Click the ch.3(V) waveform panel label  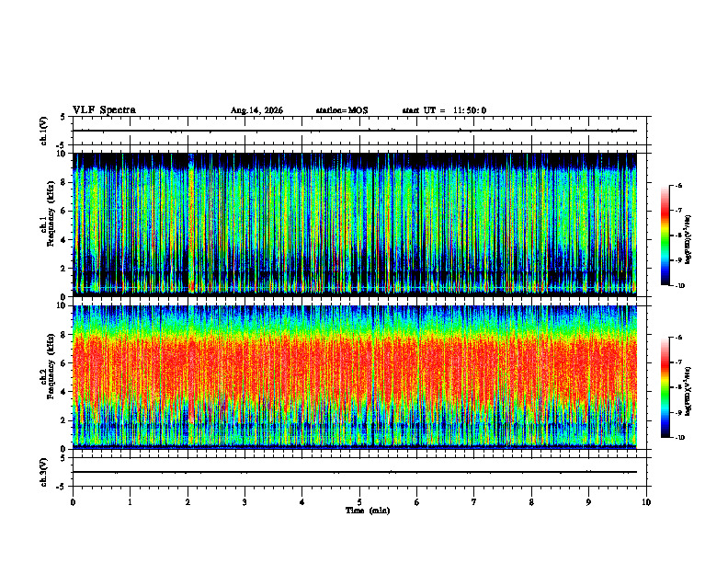coord(44,472)
